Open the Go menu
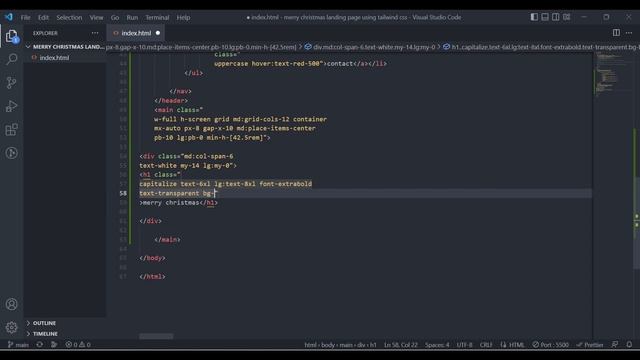 (x=115, y=18)
